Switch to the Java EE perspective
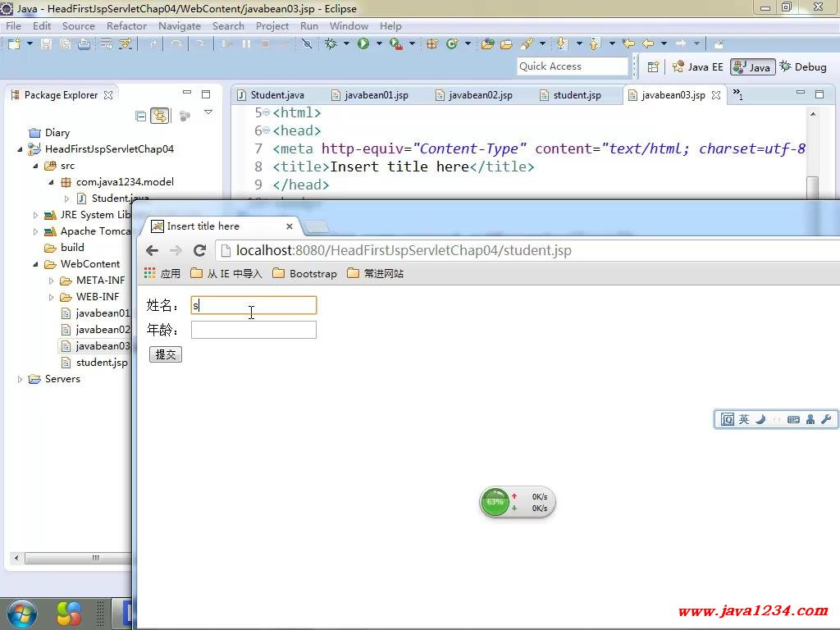The height and width of the screenshot is (630, 840). [x=698, y=67]
